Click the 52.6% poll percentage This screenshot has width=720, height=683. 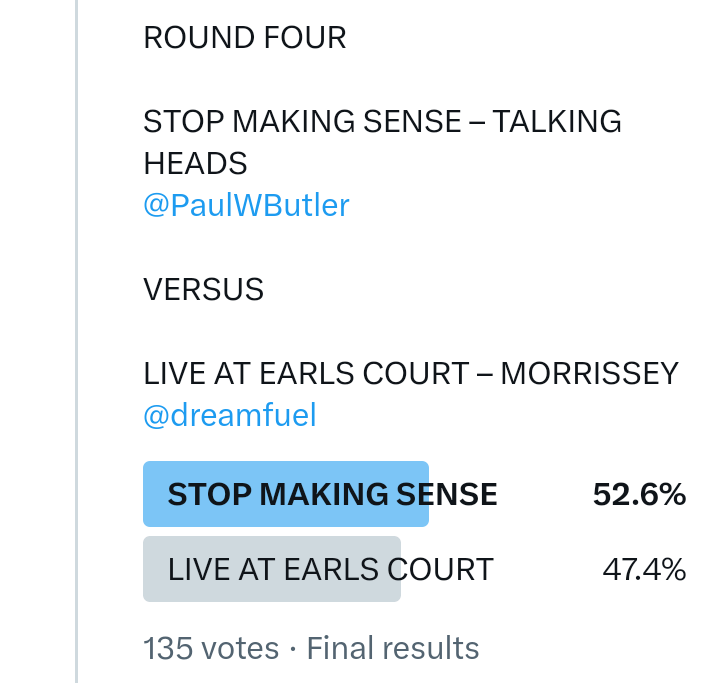639,494
